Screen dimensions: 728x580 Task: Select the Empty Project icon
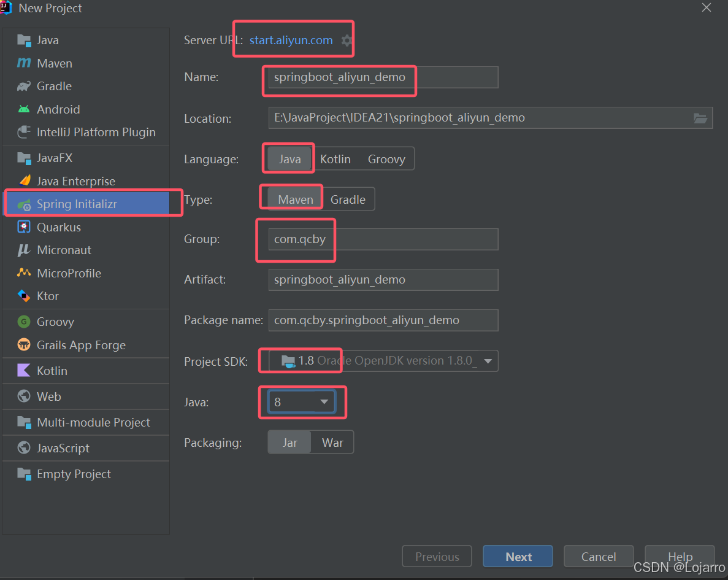24,474
